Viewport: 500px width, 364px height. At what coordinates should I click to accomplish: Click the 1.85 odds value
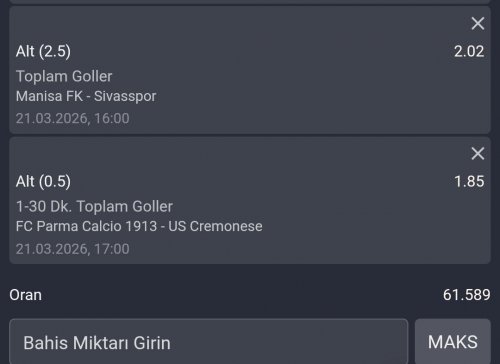point(469,182)
